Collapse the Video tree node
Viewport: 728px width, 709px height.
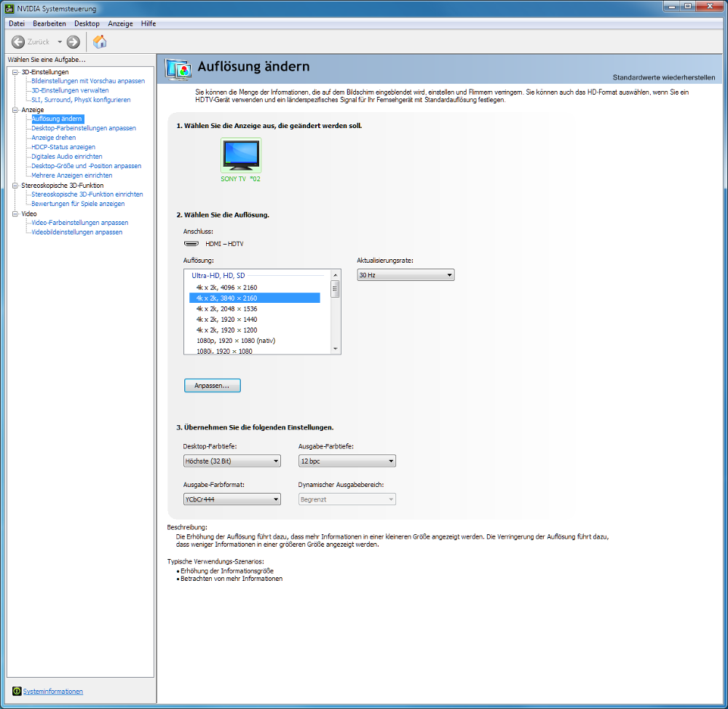(x=15, y=213)
